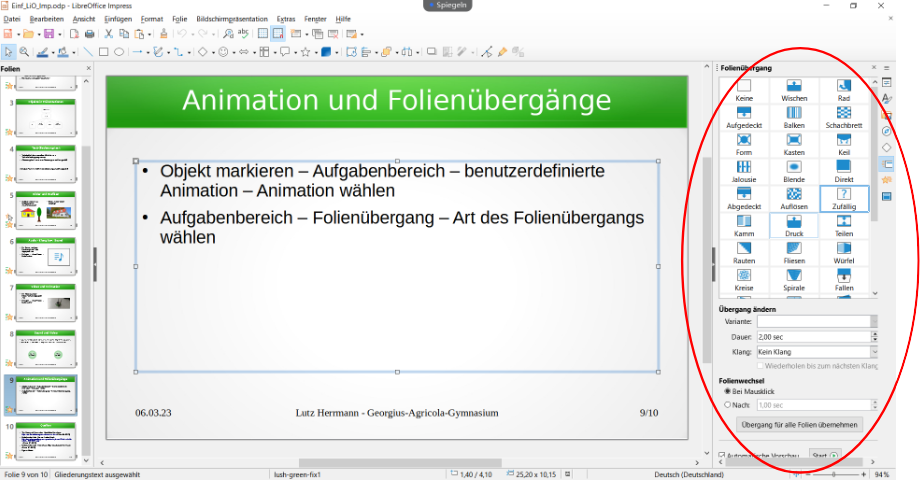
Task: Apply the Jalousie transition
Action: pos(744,172)
